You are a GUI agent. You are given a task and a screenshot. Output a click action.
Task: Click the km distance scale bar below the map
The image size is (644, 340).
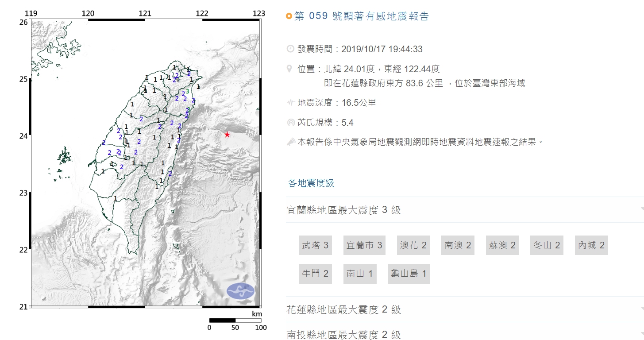[235, 320]
